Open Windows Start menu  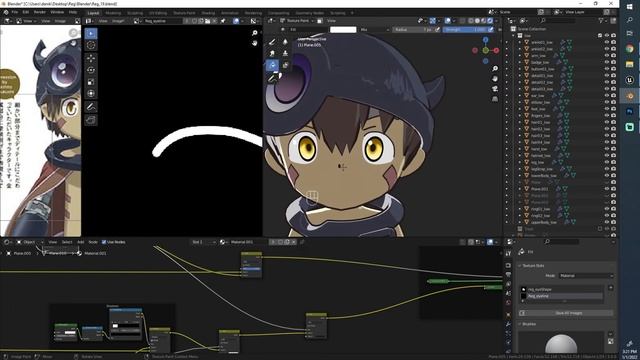(630, 7)
